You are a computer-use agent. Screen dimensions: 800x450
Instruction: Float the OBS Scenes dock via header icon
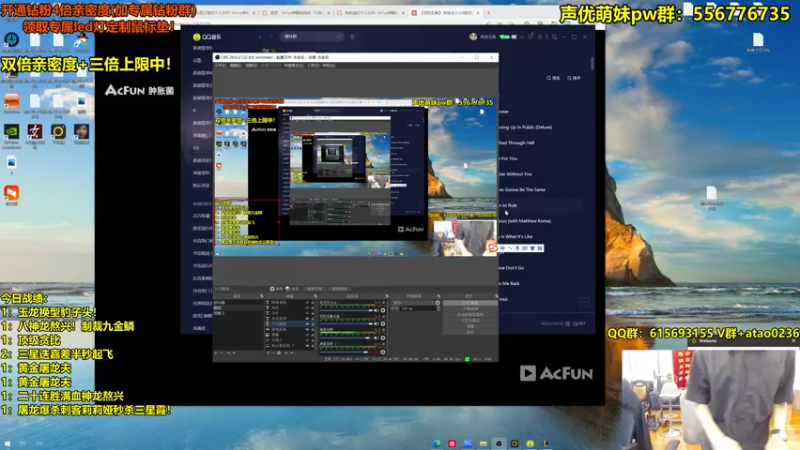point(261,296)
